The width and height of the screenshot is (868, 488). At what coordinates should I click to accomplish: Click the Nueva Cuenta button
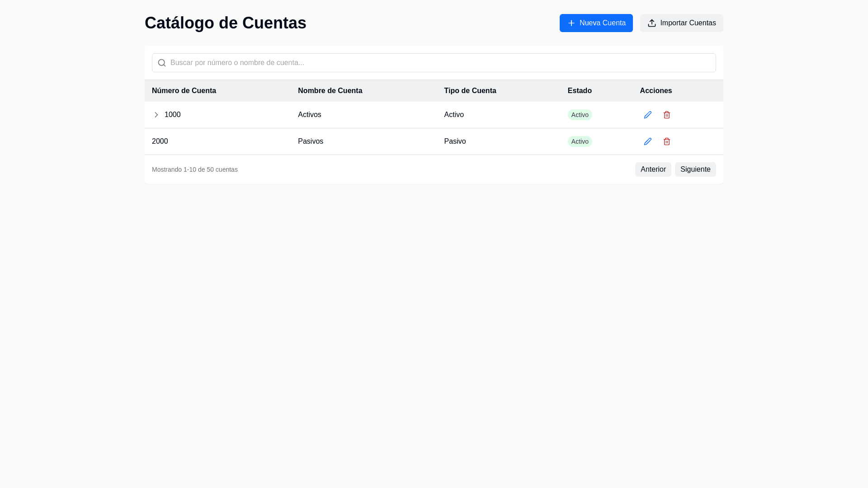point(596,23)
